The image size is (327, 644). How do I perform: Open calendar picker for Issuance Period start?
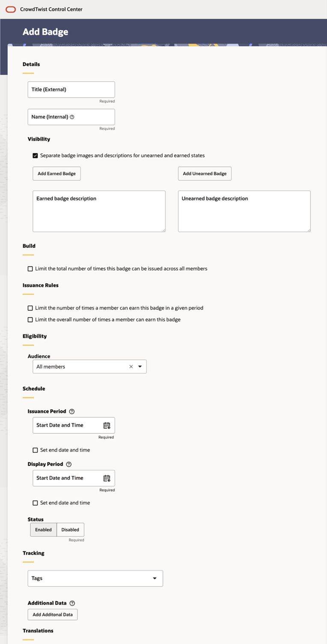point(107,425)
